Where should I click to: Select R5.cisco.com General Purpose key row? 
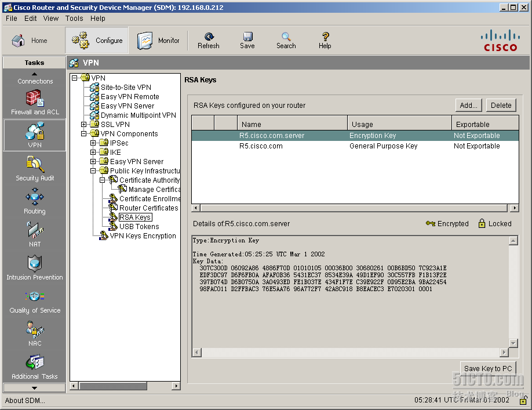[x=355, y=146]
